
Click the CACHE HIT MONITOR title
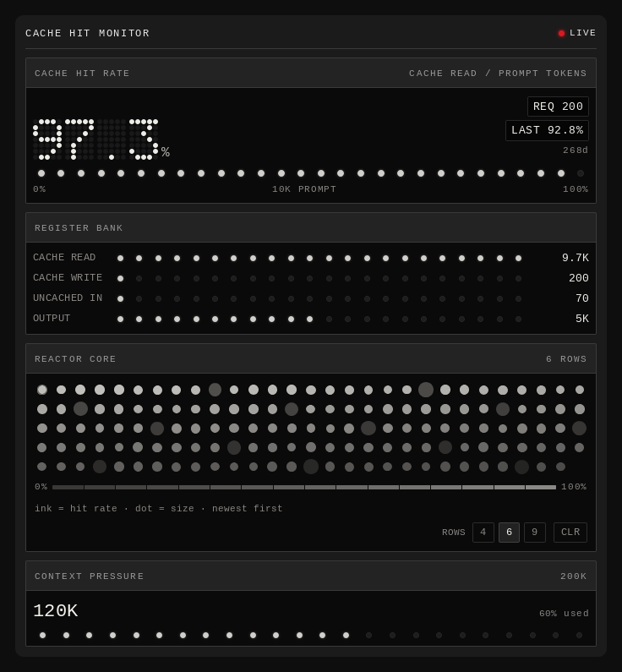[87, 34]
